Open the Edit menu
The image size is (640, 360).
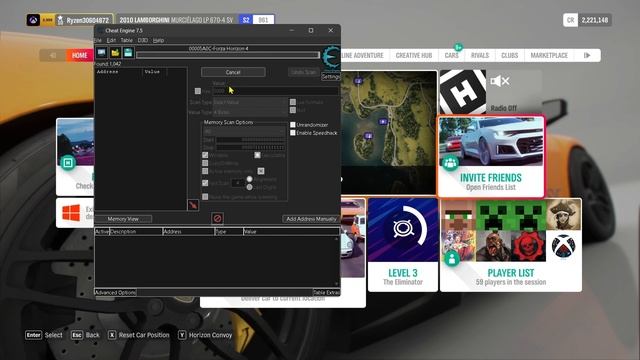click(111, 40)
